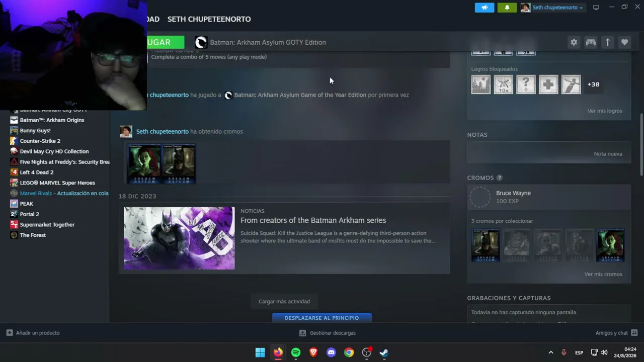Select Counter-Strike 2 in library list
This screenshot has height=362, width=644.
click(40, 141)
